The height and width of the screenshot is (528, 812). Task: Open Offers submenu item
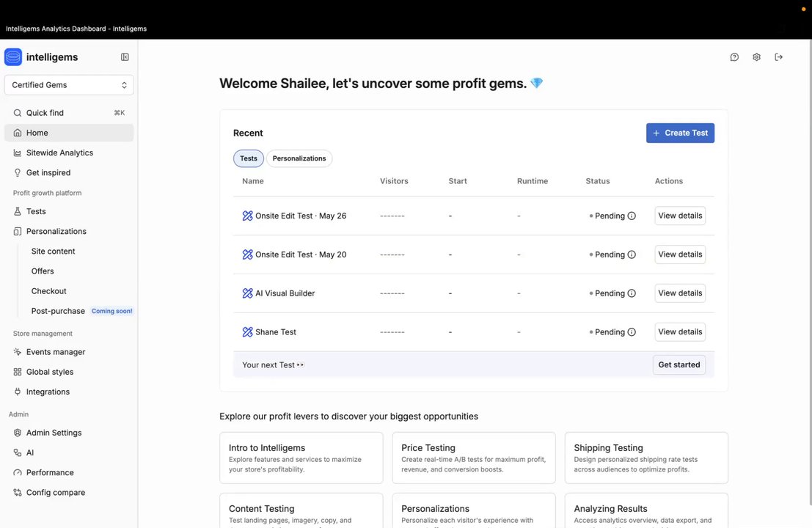coord(43,271)
